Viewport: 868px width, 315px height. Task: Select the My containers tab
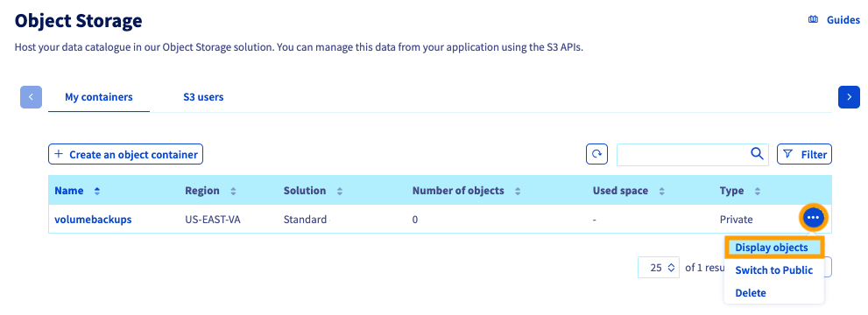click(x=99, y=97)
